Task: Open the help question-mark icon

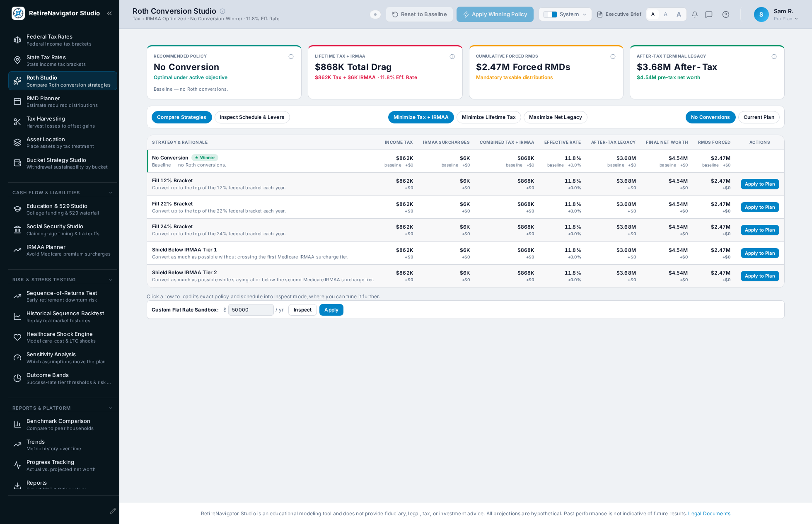Action: pyautogui.click(x=726, y=14)
